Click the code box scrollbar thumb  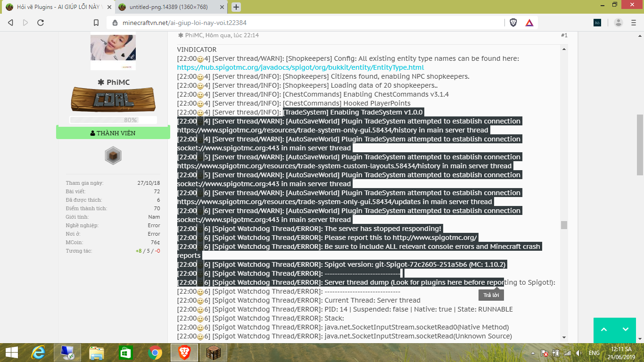(x=564, y=225)
